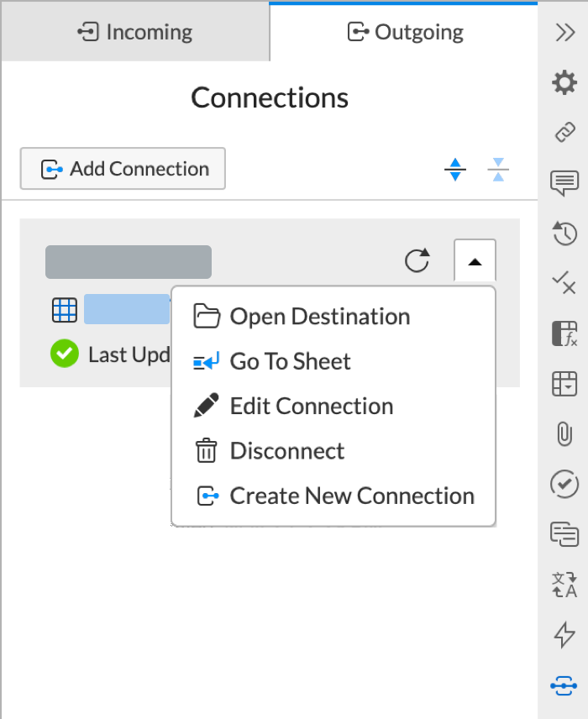Choose Go To Sheet from the menu
The width and height of the screenshot is (588, 719).
coord(290,361)
